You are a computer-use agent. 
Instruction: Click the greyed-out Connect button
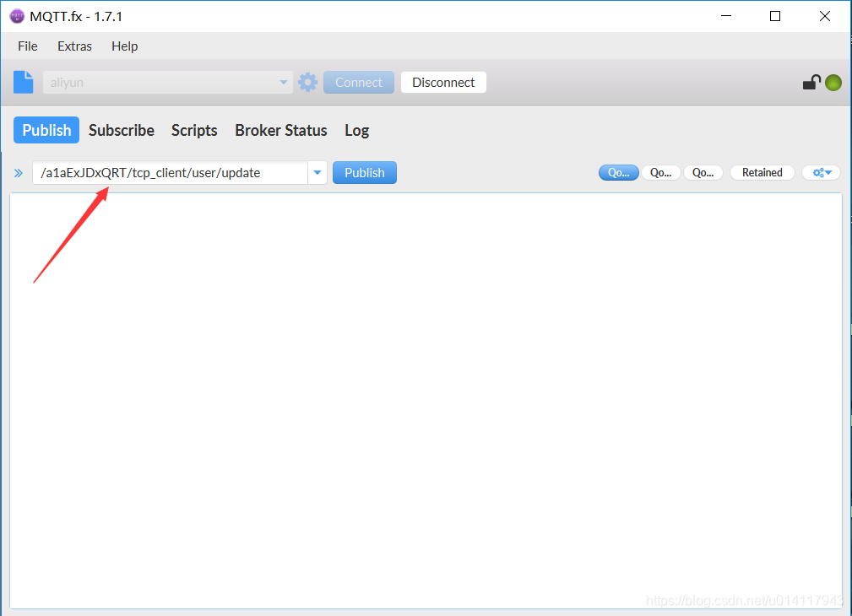[359, 82]
